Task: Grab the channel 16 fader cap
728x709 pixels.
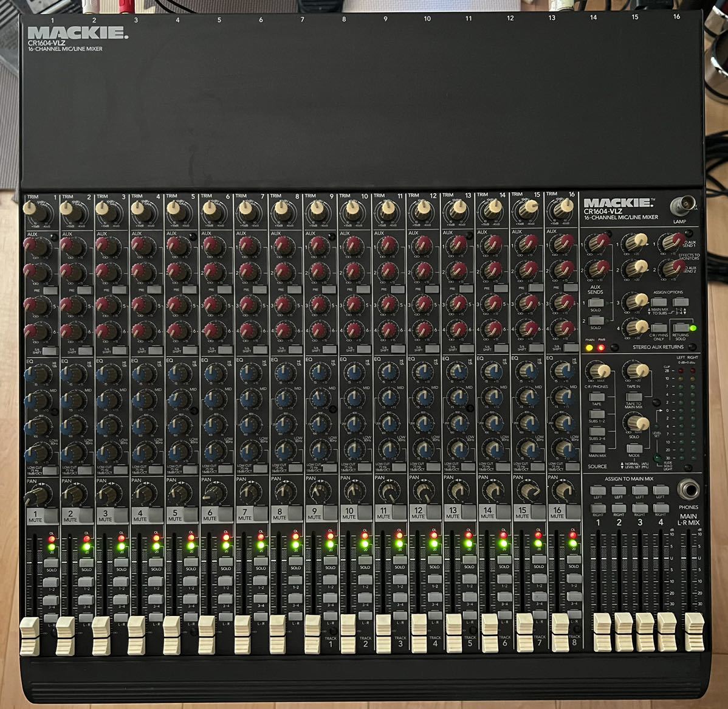Action: click(x=560, y=632)
